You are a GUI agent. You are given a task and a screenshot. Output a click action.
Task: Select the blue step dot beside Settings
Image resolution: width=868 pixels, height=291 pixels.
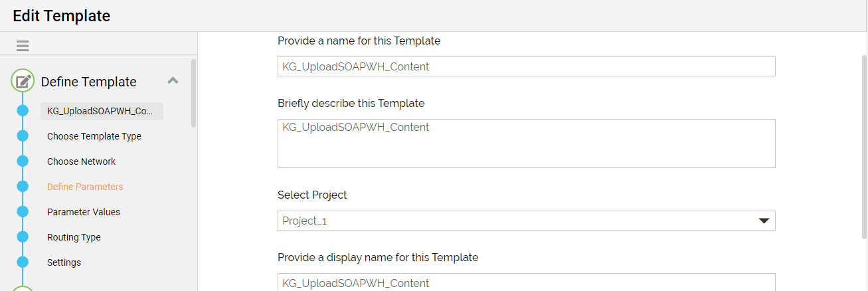tap(23, 262)
